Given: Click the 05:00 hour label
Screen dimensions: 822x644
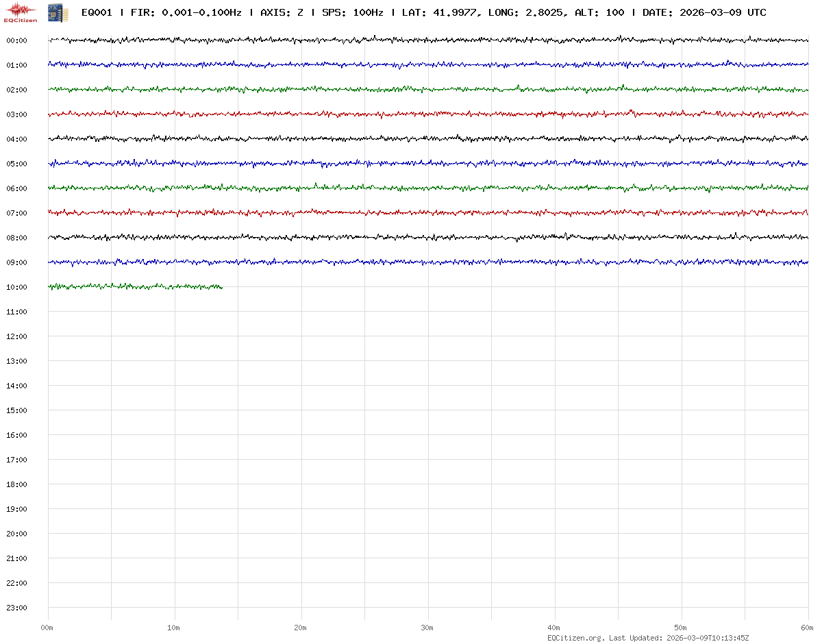Looking at the screenshot, I should coord(16,164).
